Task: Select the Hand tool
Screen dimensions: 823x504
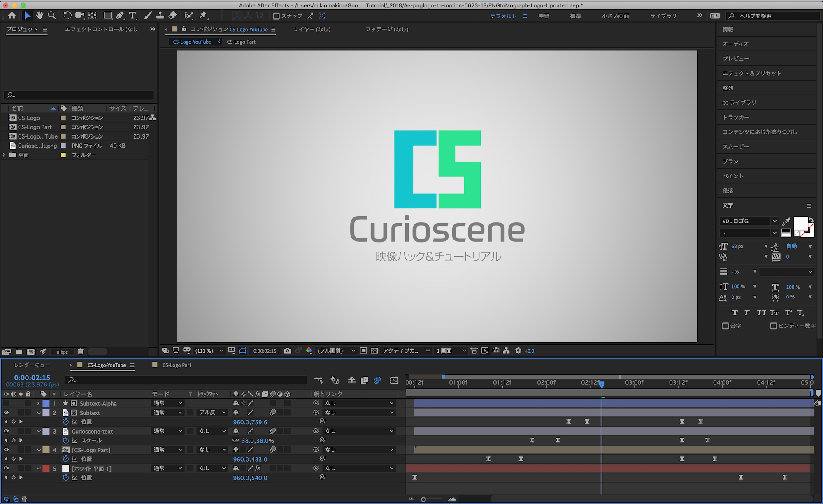Action: coord(40,16)
